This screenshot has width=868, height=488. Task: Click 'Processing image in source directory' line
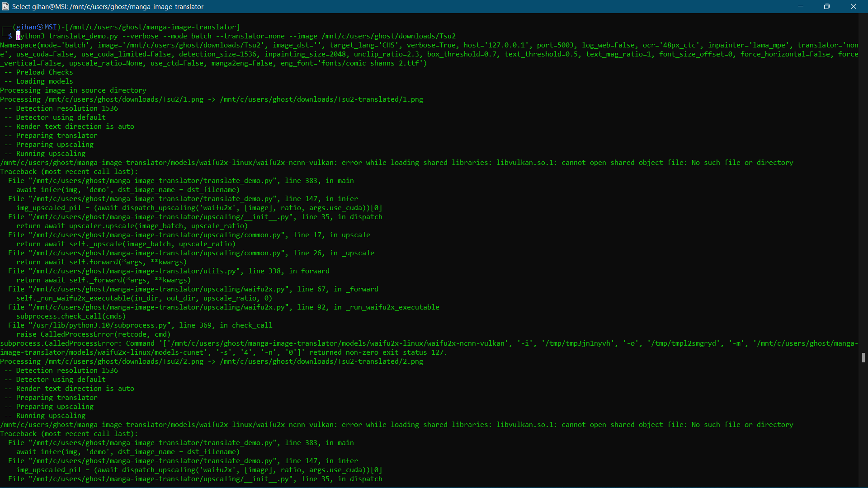pyautogui.click(x=73, y=90)
